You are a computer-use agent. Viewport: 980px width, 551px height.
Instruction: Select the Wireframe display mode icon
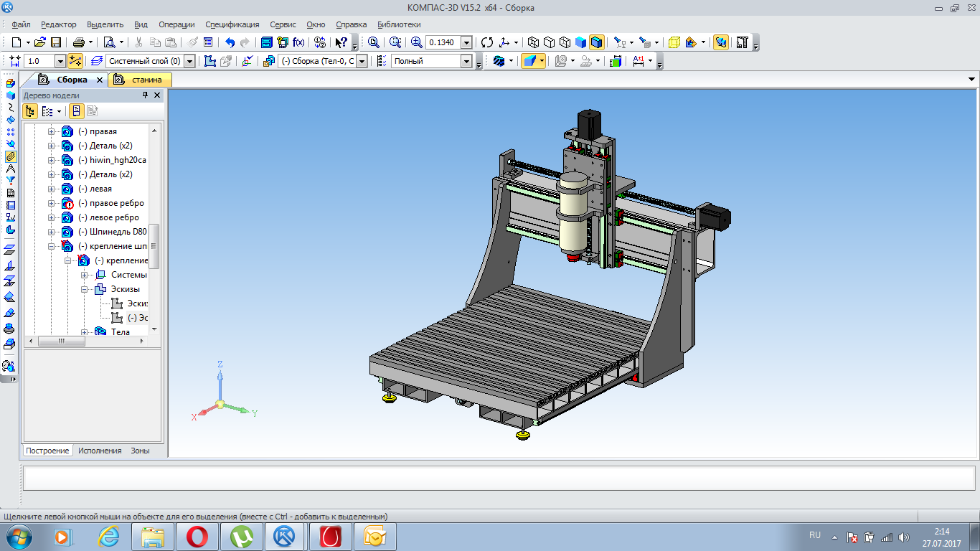point(533,42)
